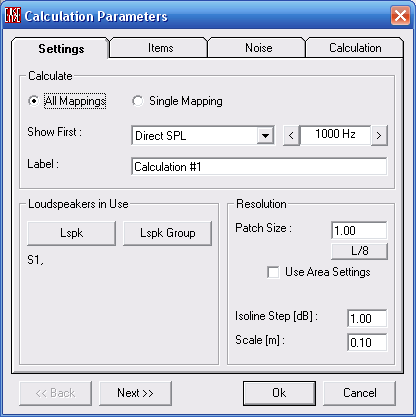Click the Resolution group title
The image size is (416, 417).
(261, 204)
